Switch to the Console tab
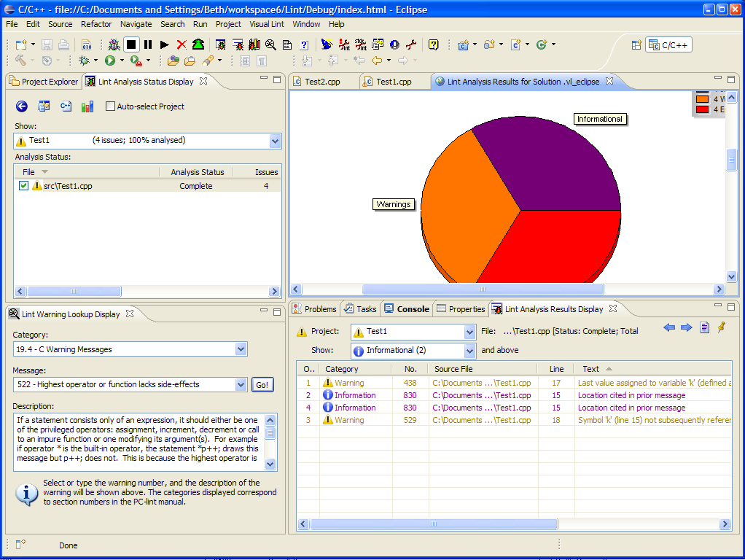The image size is (745, 560). coord(407,309)
